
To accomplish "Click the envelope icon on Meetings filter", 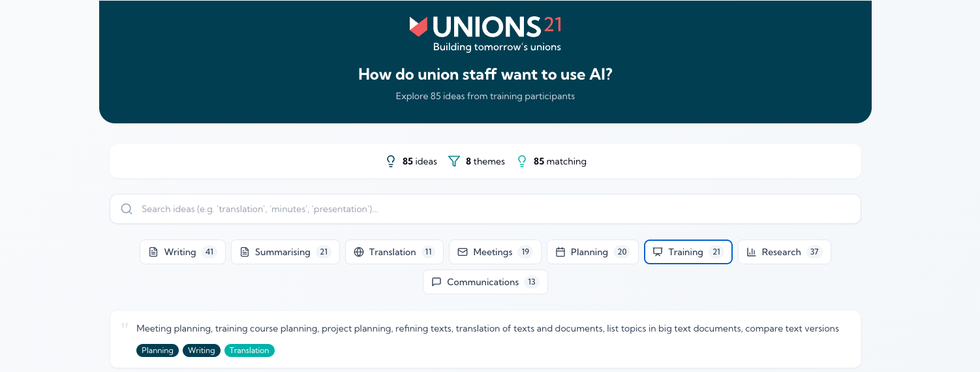I will pyautogui.click(x=463, y=252).
